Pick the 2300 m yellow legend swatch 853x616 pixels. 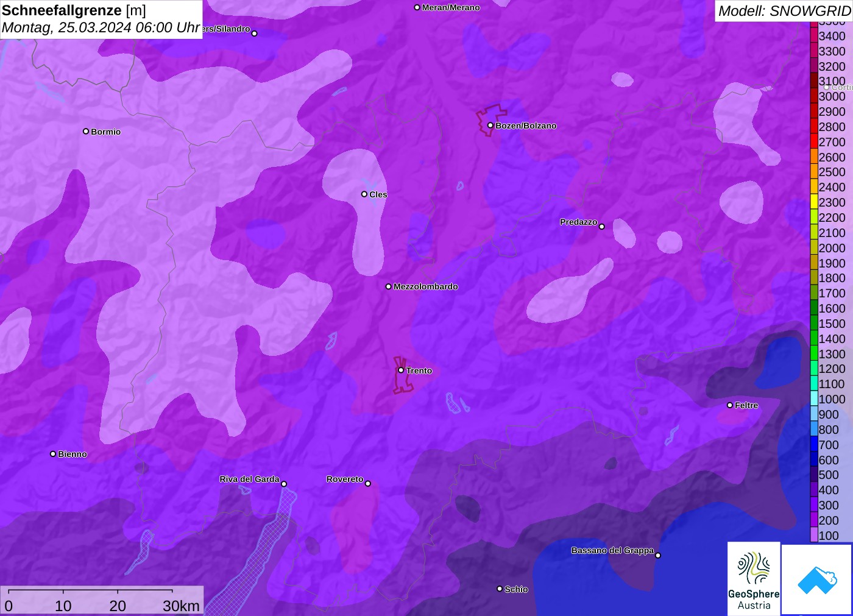814,202
